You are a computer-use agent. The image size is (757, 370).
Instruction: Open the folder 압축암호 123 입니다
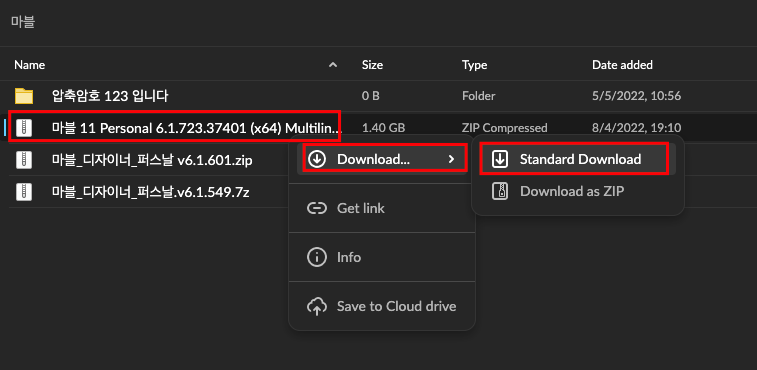click(x=110, y=96)
